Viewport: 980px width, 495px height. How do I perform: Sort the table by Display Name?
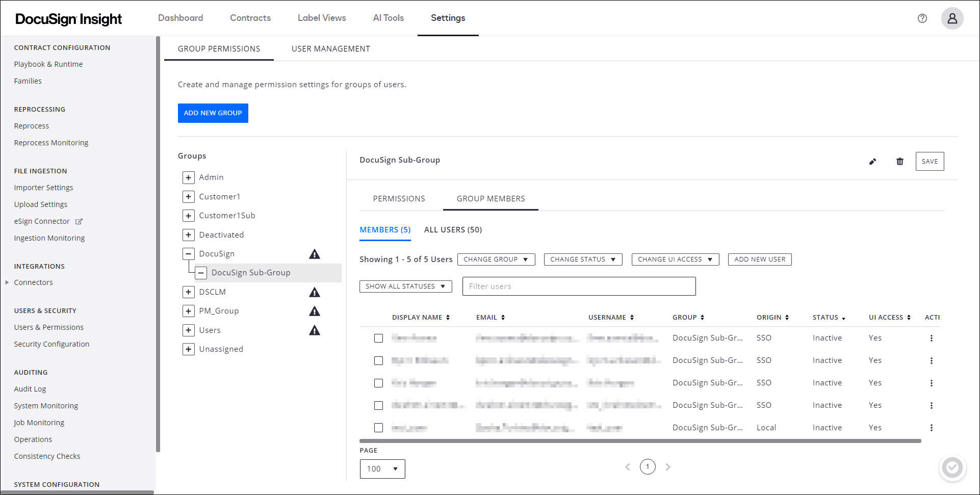click(x=448, y=317)
